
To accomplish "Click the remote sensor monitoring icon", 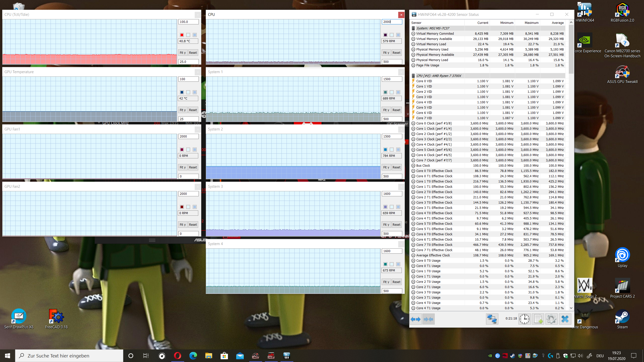I will 492,319.
